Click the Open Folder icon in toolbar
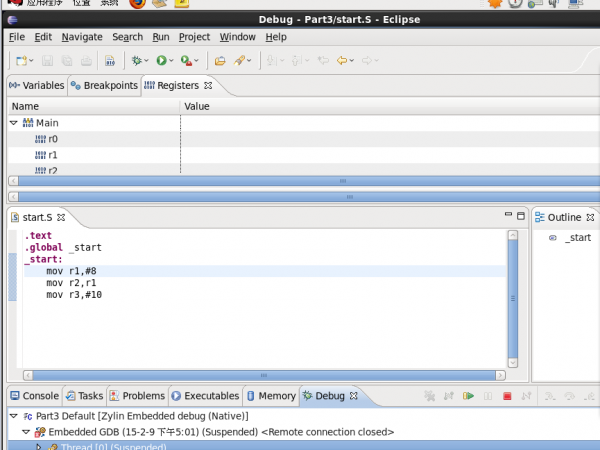The height and width of the screenshot is (450, 600). pyautogui.click(x=220, y=61)
